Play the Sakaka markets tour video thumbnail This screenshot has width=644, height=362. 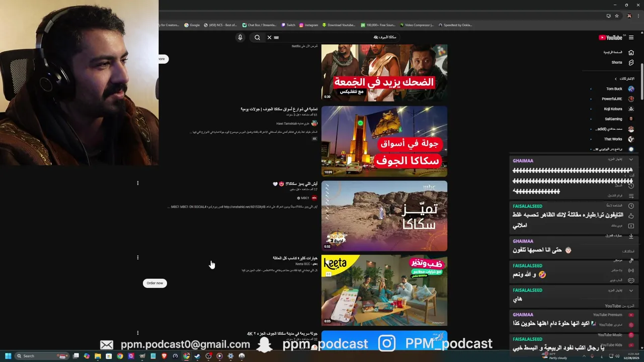(x=384, y=141)
